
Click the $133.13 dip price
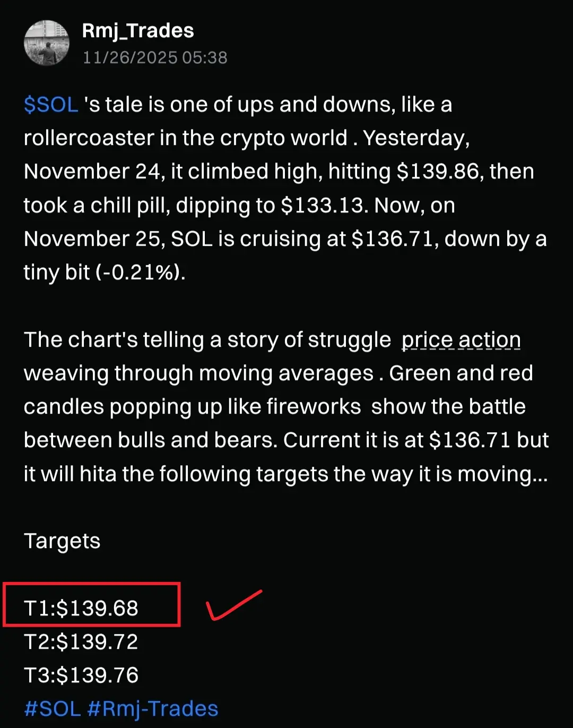point(324,205)
